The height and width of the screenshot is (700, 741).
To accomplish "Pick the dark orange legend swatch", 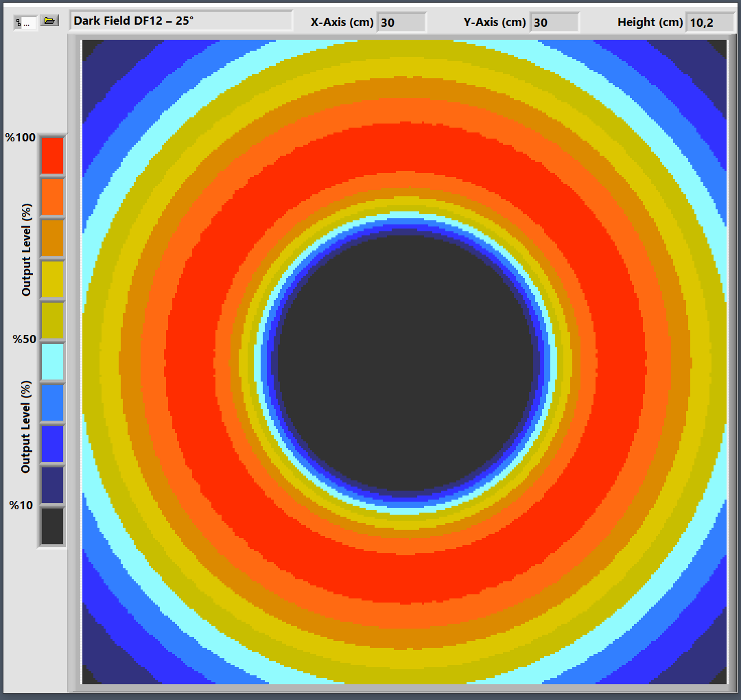I will click(x=52, y=238).
